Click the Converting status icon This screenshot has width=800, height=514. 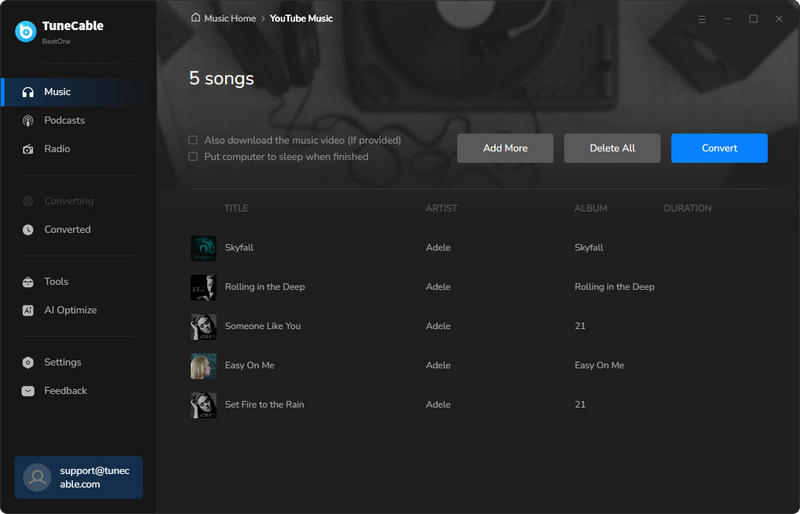tap(28, 201)
